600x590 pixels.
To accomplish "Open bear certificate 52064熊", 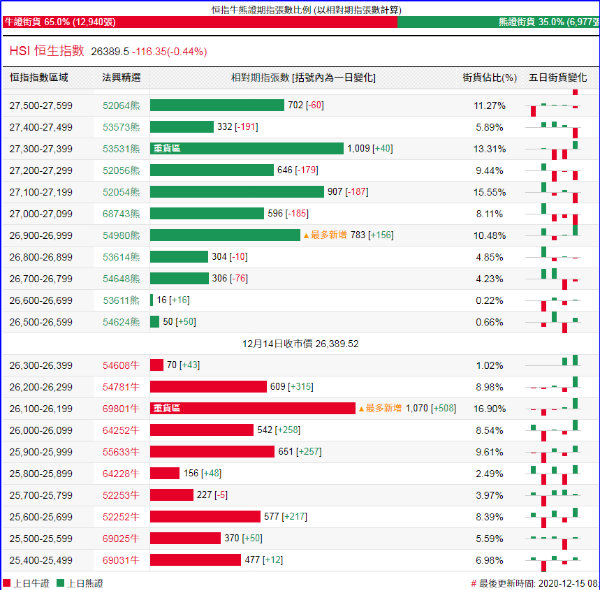I will pos(121,105).
